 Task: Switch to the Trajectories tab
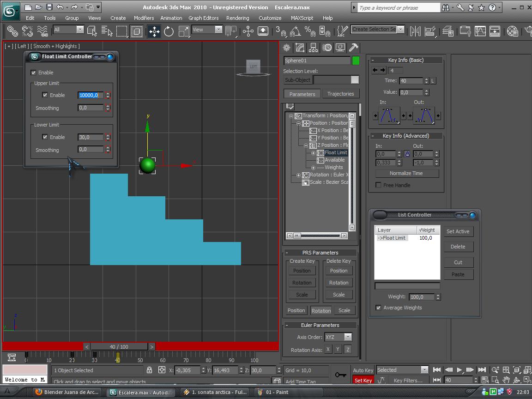coord(341,94)
